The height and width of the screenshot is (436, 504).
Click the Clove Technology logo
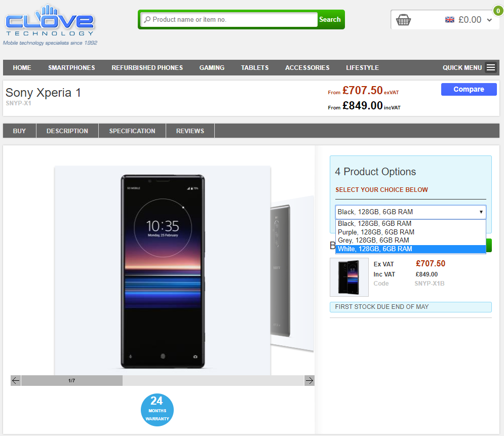50,25
